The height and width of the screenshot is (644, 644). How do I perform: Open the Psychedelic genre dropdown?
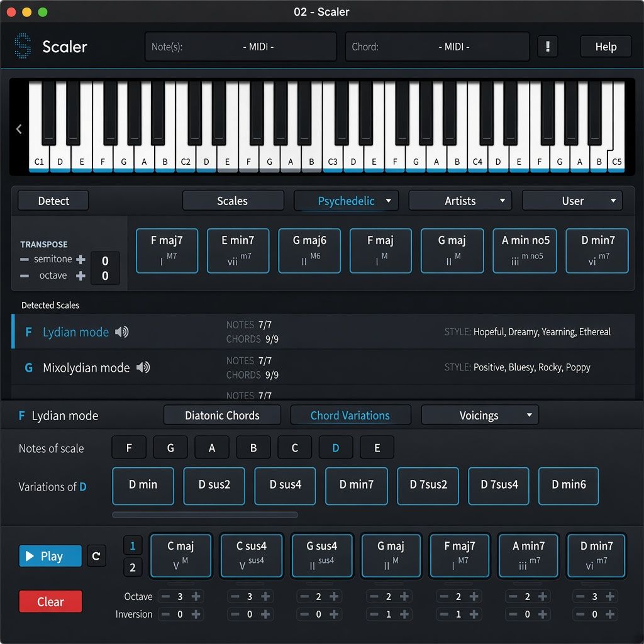[x=347, y=201]
